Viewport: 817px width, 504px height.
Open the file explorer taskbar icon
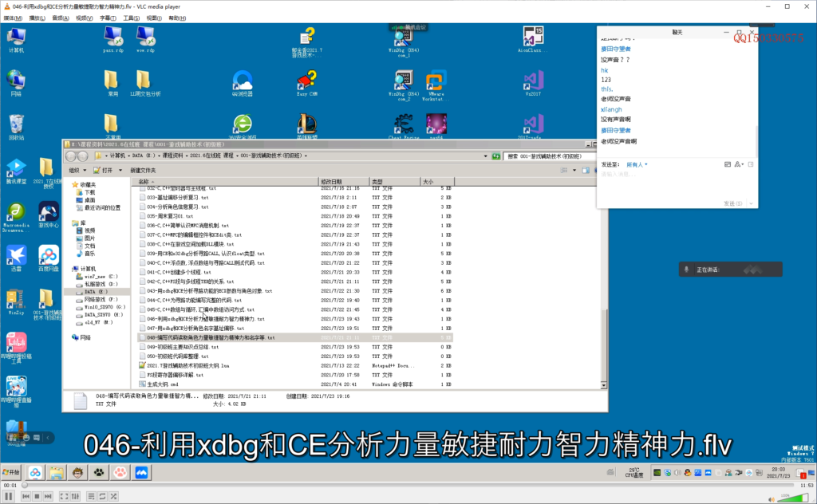click(x=57, y=472)
